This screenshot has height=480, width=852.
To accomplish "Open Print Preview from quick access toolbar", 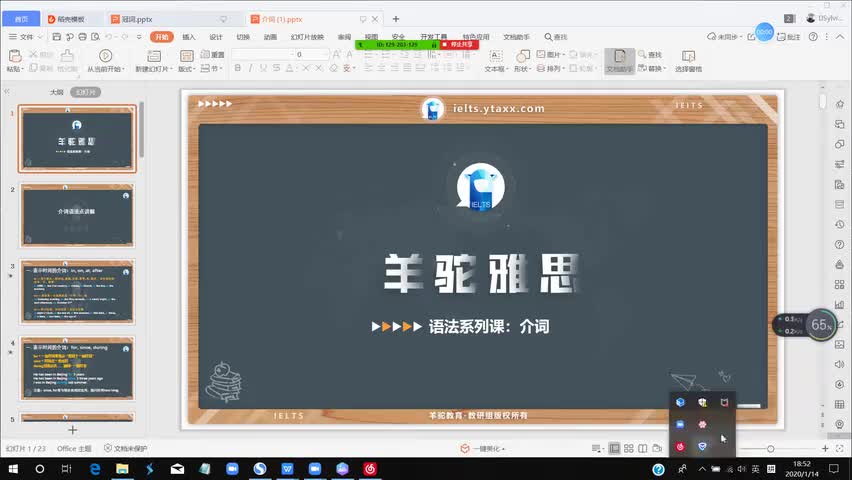I will 96,37.
